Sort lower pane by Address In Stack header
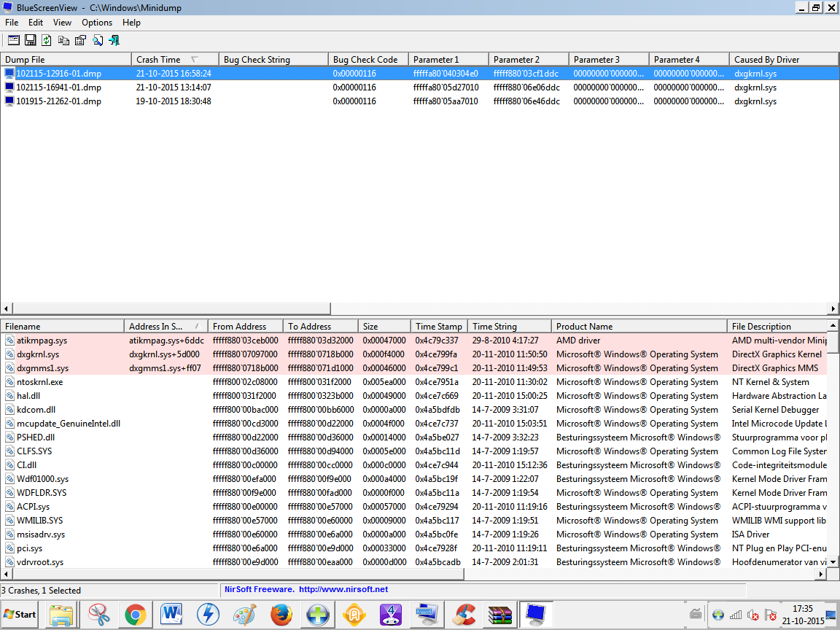This screenshot has height=630, width=840. pos(166,326)
